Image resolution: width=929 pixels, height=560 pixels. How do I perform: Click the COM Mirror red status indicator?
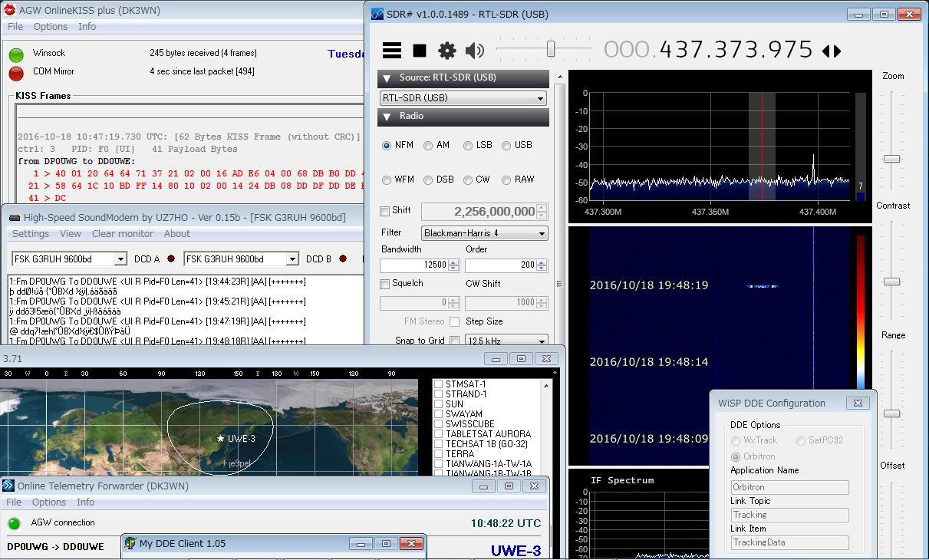tap(16, 73)
